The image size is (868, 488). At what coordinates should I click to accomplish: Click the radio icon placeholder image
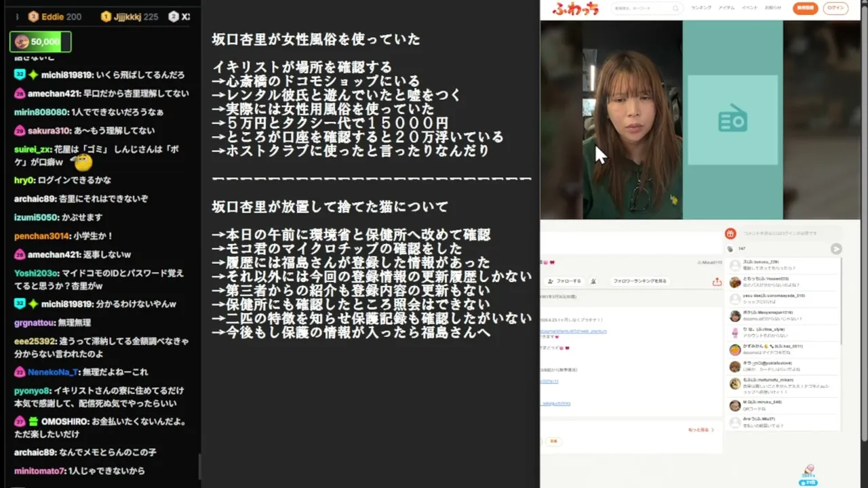[732, 120]
